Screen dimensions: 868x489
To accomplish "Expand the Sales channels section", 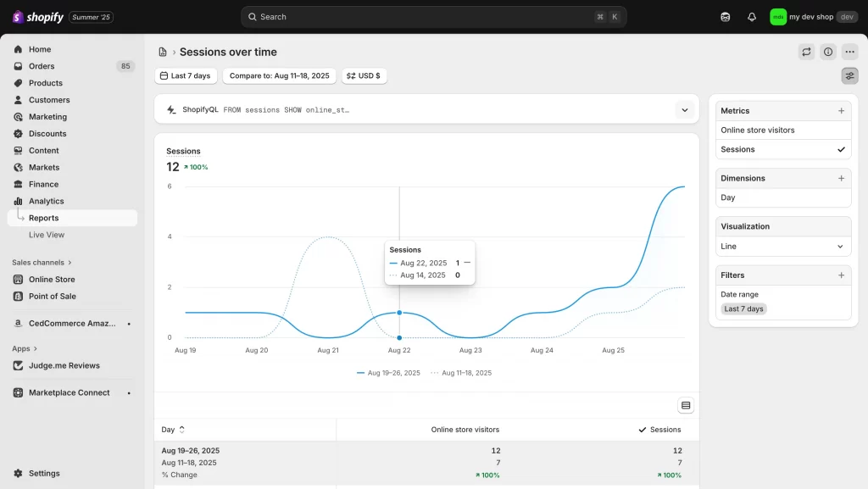I will tap(42, 262).
